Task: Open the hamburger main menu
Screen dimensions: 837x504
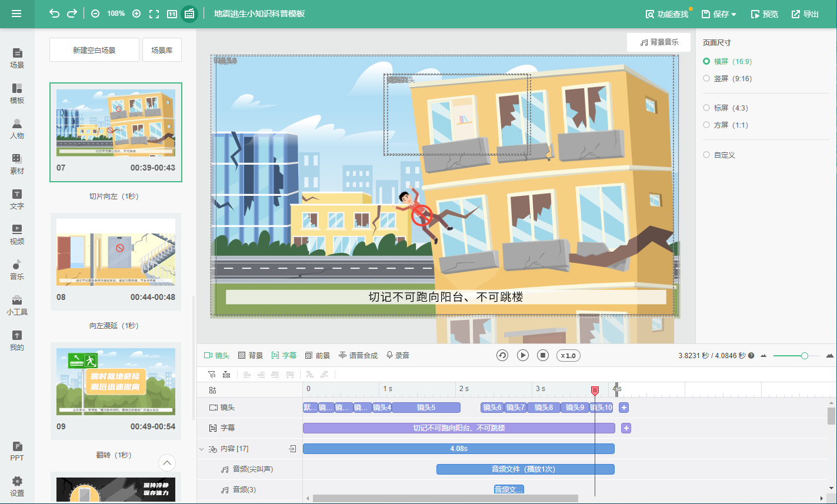Action: pyautogui.click(x=16, y=14)
